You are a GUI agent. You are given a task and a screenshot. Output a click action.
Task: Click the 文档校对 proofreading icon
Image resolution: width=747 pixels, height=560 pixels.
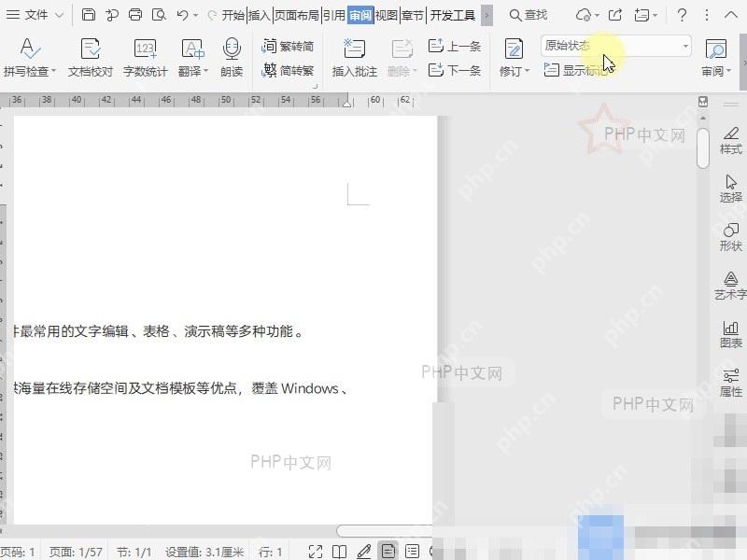[90, 49]
